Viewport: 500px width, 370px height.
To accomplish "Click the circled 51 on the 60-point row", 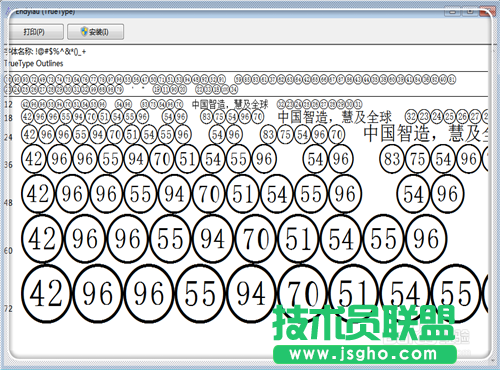I will tap(298, 239).
